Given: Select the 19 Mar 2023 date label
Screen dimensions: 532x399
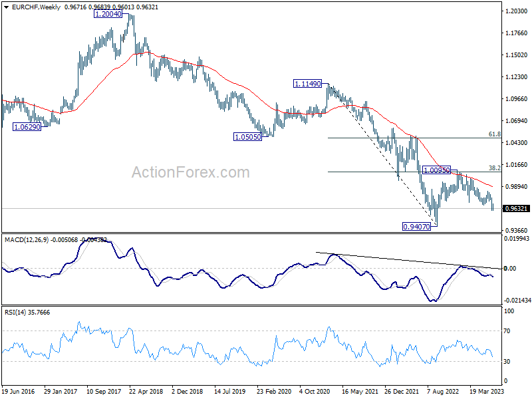Looking at the screenshot, I should [x=487, y=392].
